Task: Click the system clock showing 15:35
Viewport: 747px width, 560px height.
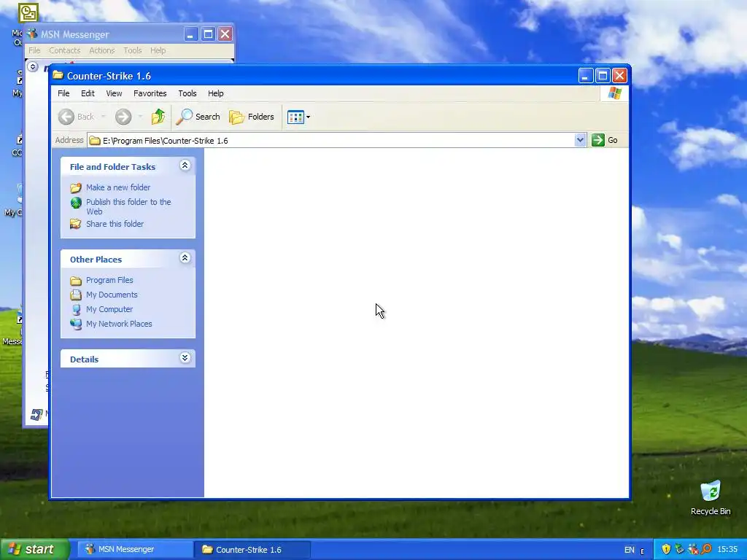Action: pos(727,550)
